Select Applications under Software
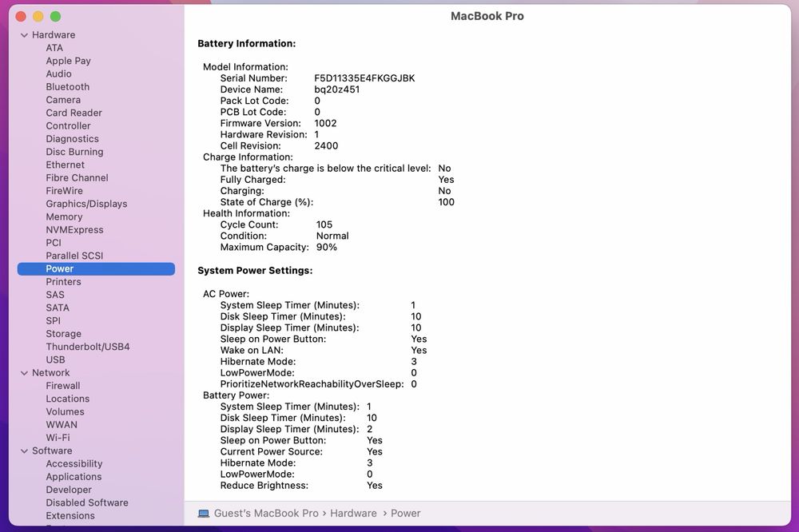Screen dimensions: 799x532 [74, 476]
